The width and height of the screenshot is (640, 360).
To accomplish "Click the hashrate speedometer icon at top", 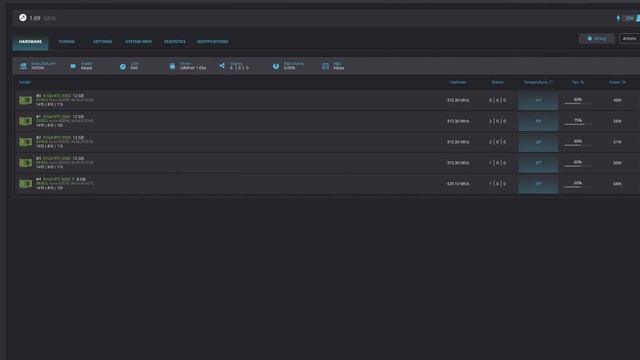I will point(23,18).
